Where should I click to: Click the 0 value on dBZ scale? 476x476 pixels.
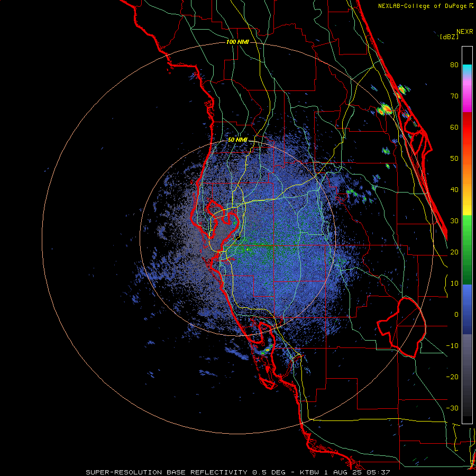456,315
